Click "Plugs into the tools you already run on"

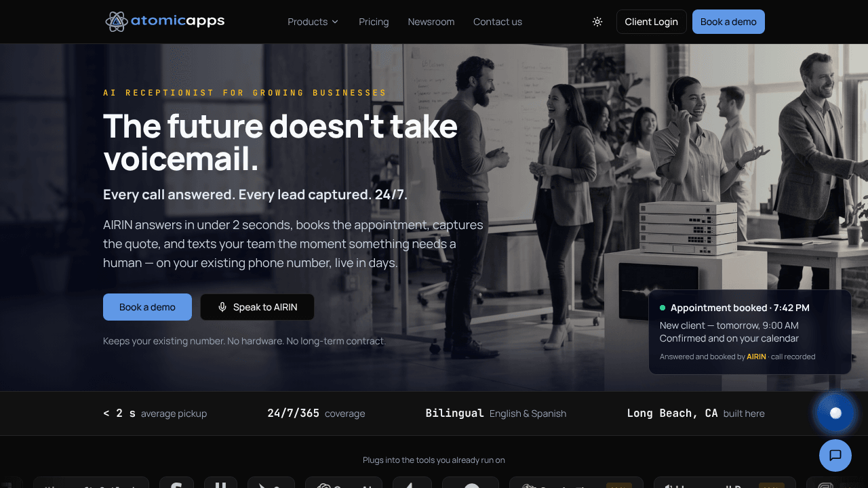coord(434,460)
